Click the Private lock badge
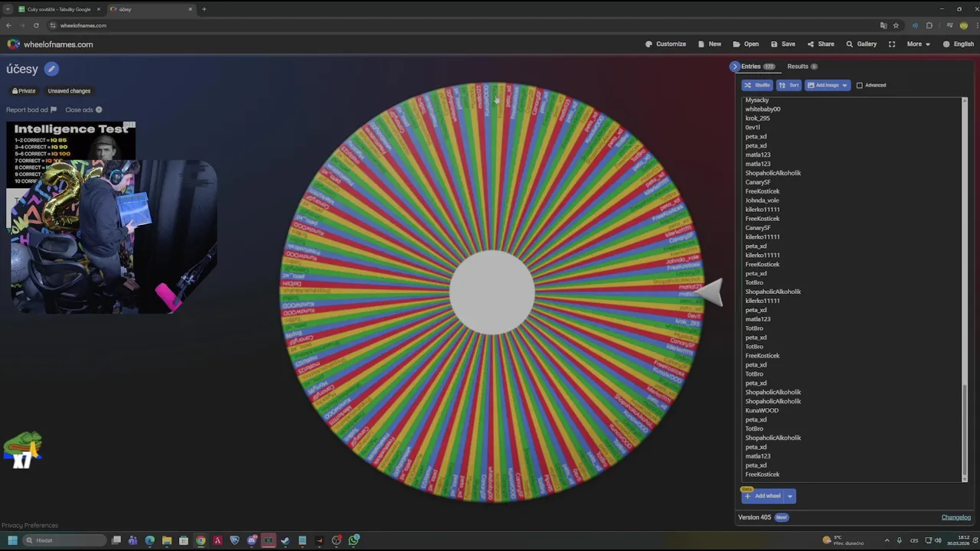 tap(24, 91)
